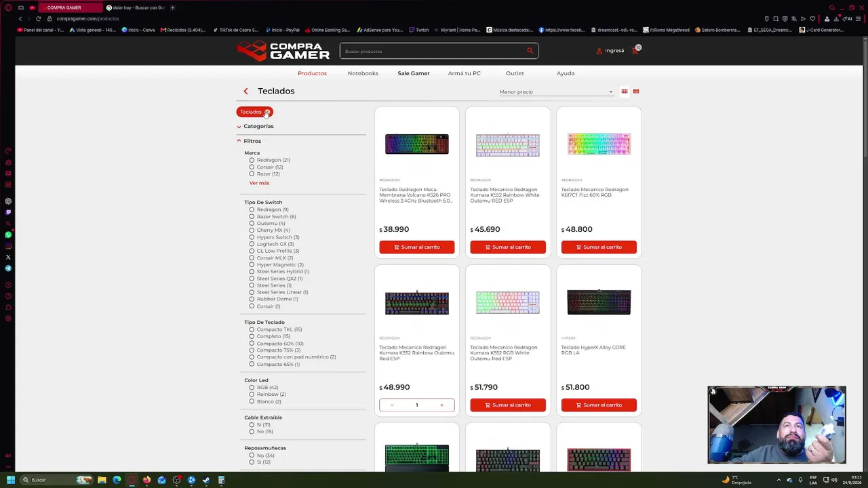Open the shopping cart icon
Viewport: 868px width, 488px height.
(x=635, y=50)
